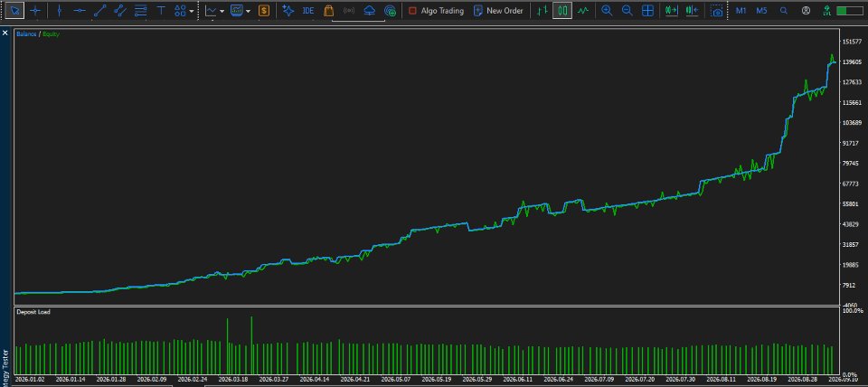
Task: Zoom out the chart with magnifier minus
Action: [x=627, y=11]
